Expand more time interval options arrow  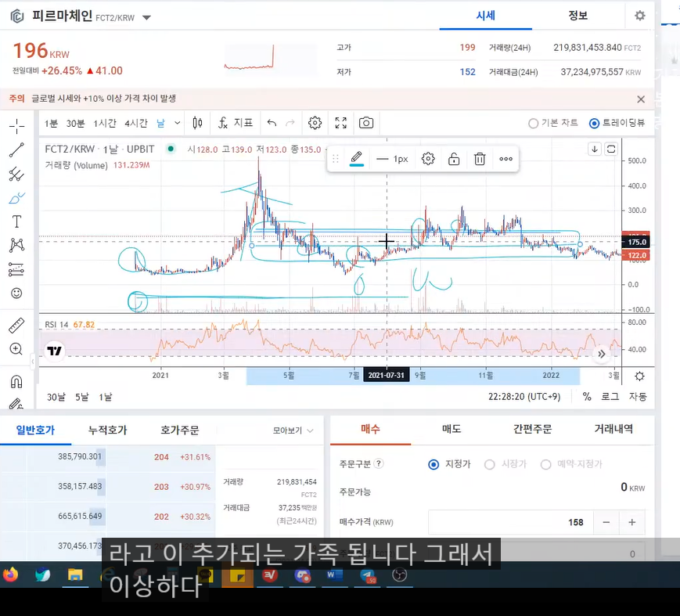[178, 123]
